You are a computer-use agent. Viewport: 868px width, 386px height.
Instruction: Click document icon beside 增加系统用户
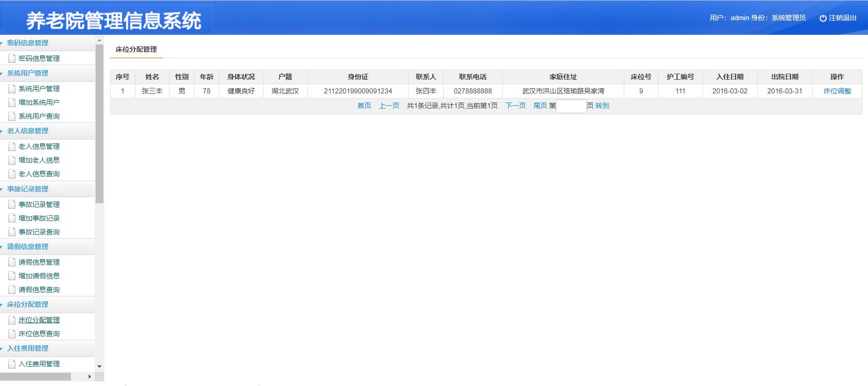tap(12, 102)
